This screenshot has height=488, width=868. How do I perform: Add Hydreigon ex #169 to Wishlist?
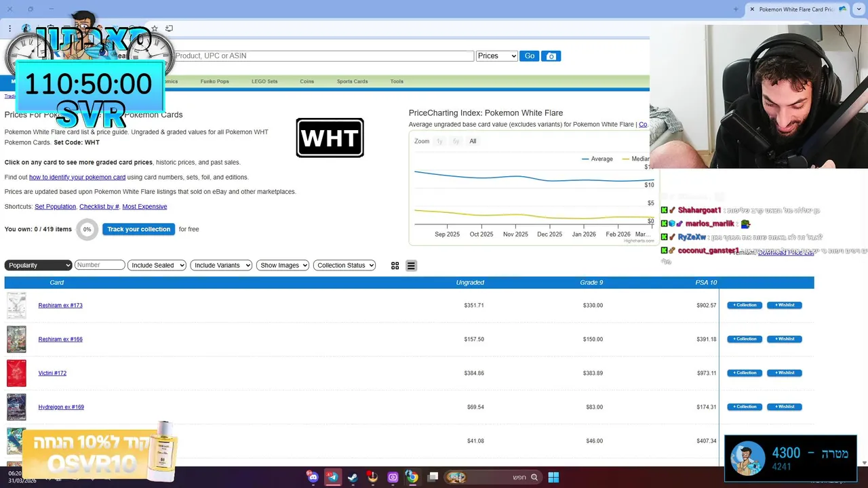[785, 407]
